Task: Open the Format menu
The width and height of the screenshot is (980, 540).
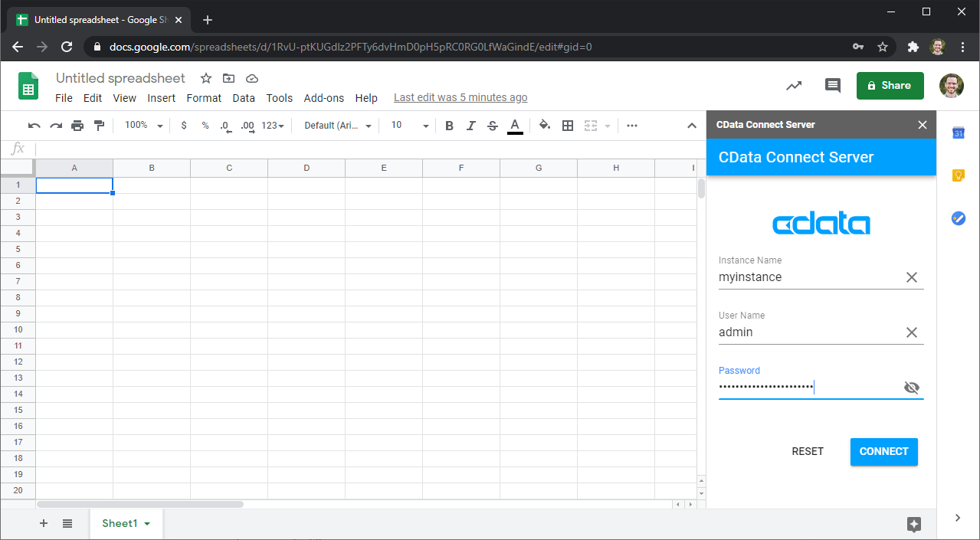Action: (x=204, y=98)
